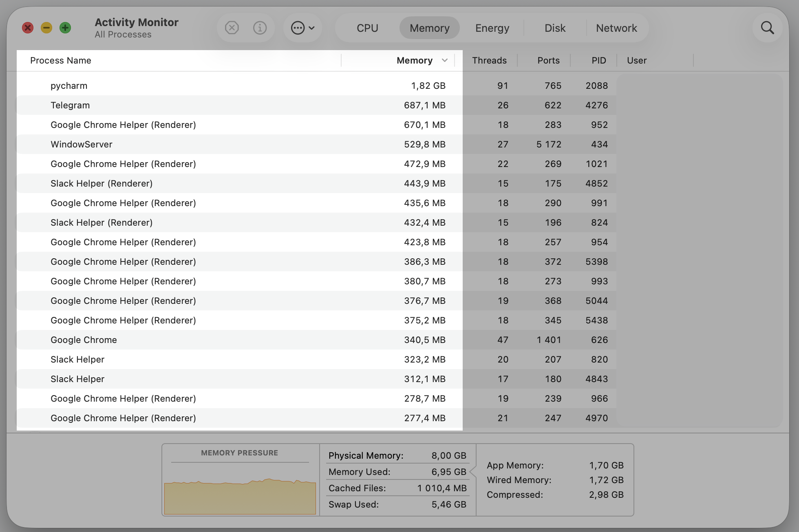Viewport: 799px width, 532px height.
Task: Select the Memory tab
Action: (x=429, y=28)
